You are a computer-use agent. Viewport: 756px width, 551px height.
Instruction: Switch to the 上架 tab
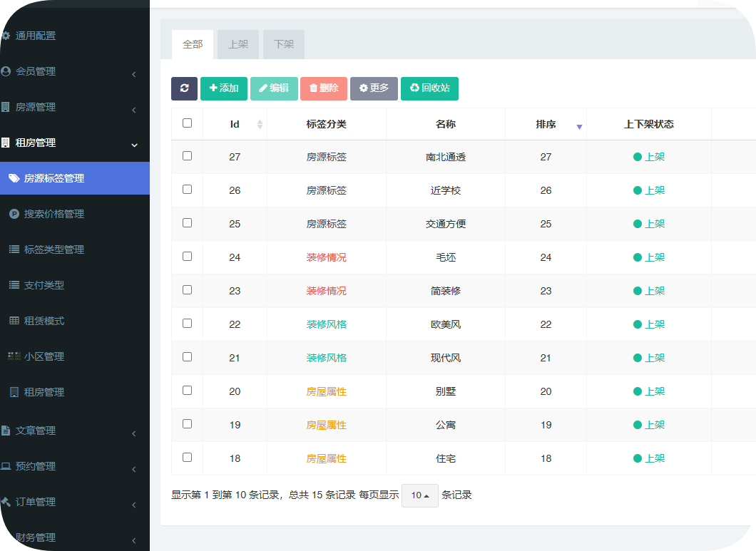click(238, 43)
